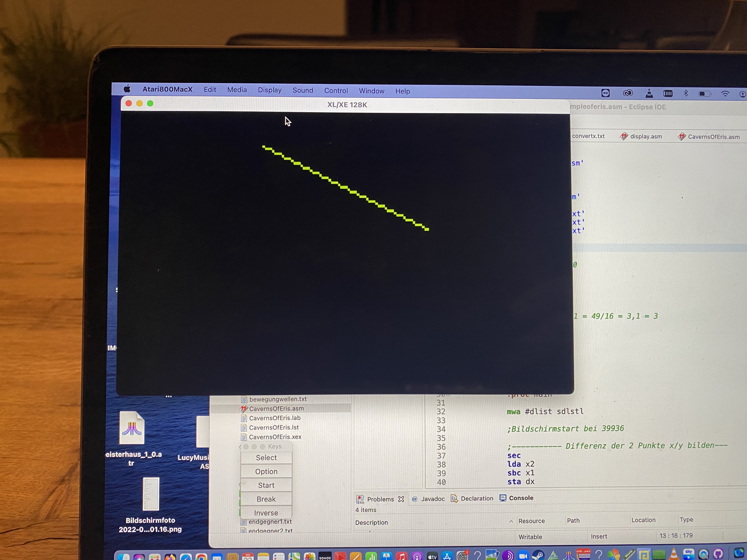Screen dimensions: 747x560
Task: Close the Problems view with its X icon
Action: 401,499
